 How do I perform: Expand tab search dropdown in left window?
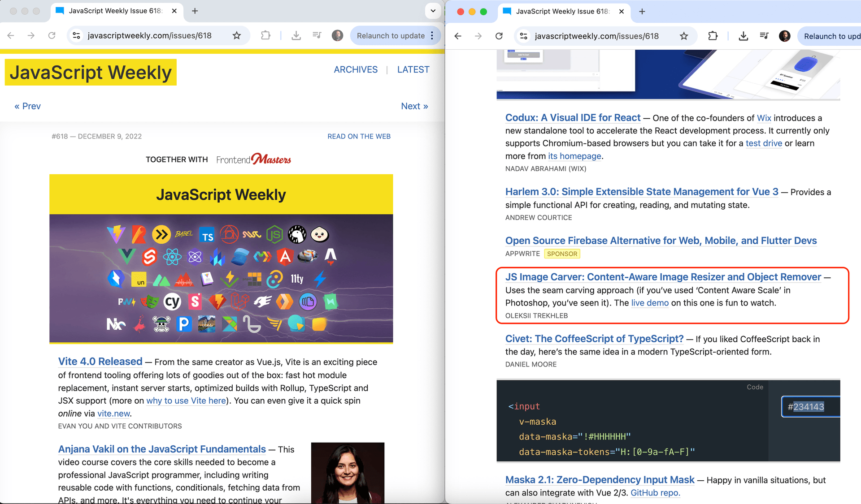(x=433, y=11)
